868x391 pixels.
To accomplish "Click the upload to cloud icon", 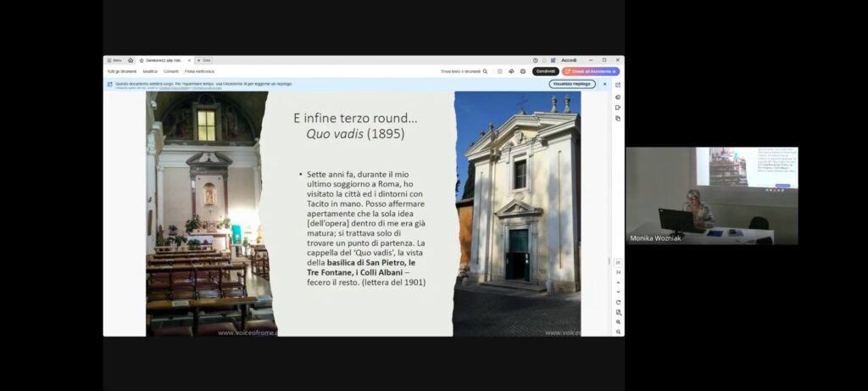I will coord(511,71).
